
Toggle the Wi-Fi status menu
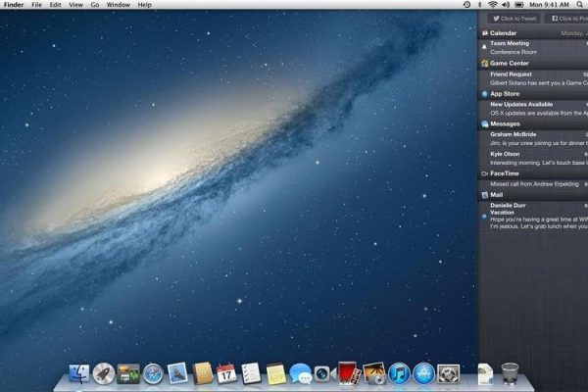[492, 5]
